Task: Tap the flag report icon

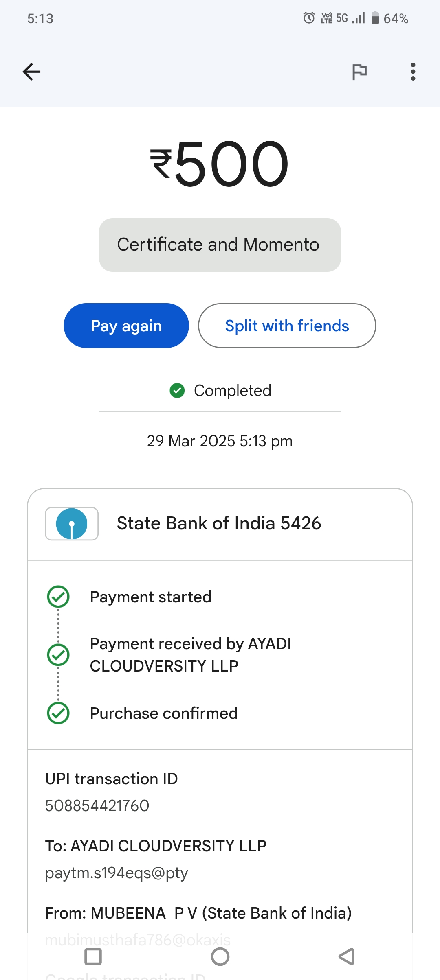Action: 359,72
